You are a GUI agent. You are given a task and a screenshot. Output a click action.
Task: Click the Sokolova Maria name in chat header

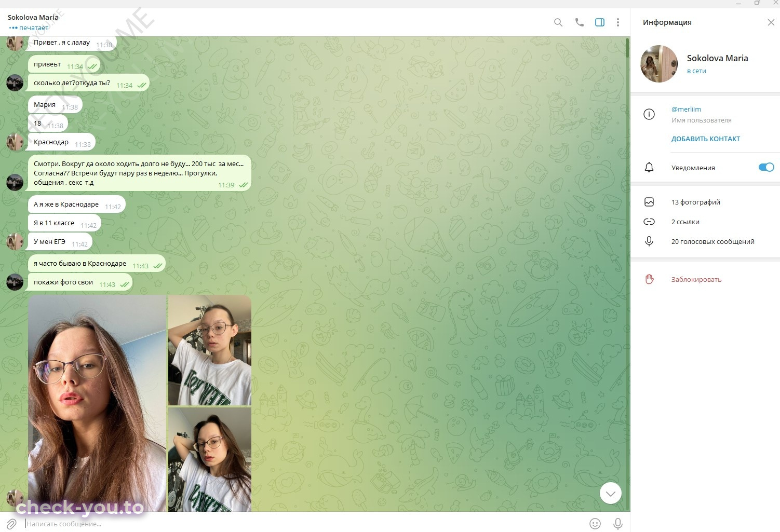pos(33,17)
